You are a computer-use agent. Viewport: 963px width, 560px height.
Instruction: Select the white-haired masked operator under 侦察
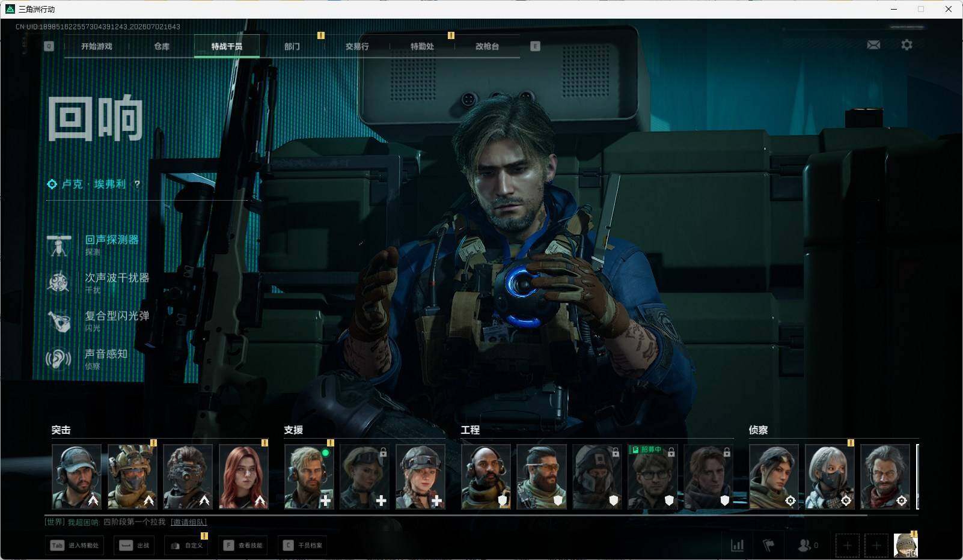pyautogui.click(x=830, y=476)
